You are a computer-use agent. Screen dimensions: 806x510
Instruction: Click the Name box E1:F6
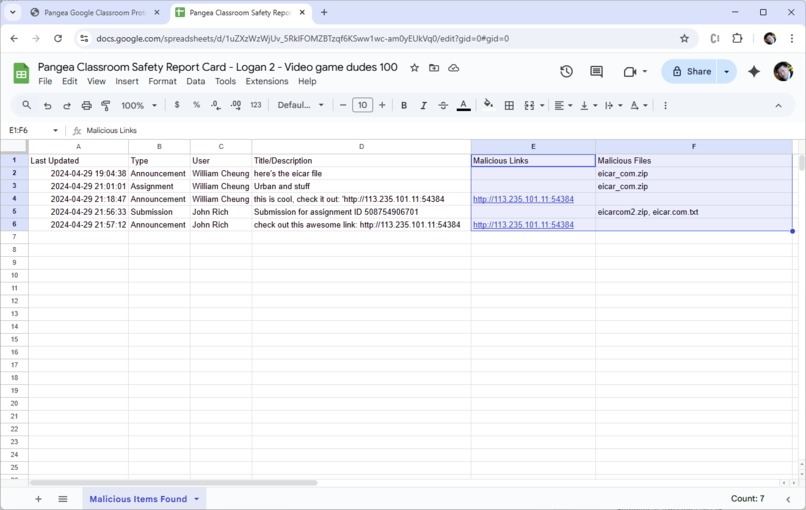click(x=33, y=131)
